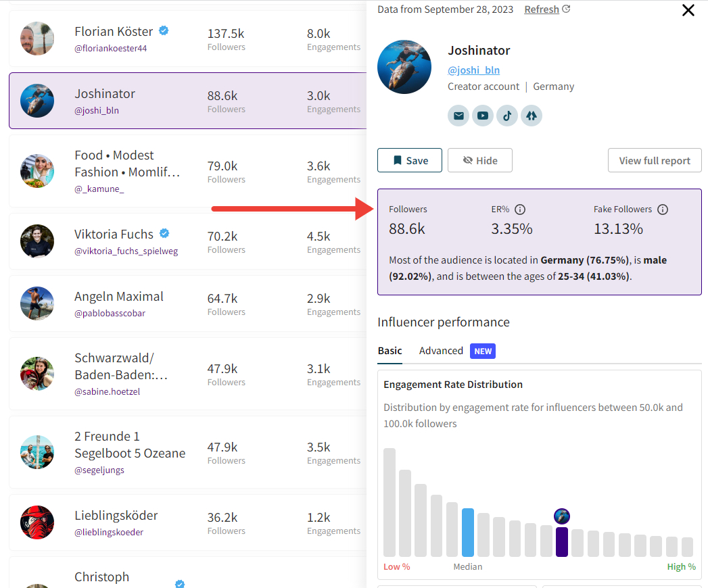Viewport: 708px width, 588px height.
Task: Open Joshinator's TikTok profile icon
Action: click(x=507, y=116)
